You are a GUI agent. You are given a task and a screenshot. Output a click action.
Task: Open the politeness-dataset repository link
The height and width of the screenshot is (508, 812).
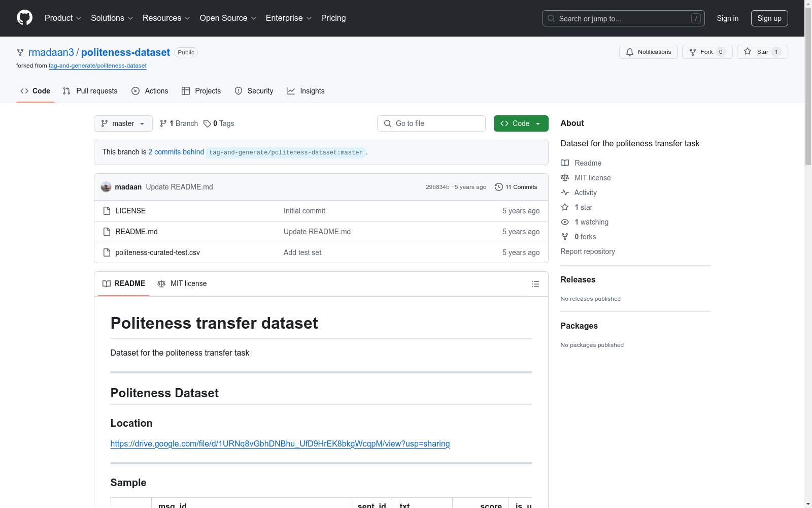pyautogui.click(x=125, y=52)
